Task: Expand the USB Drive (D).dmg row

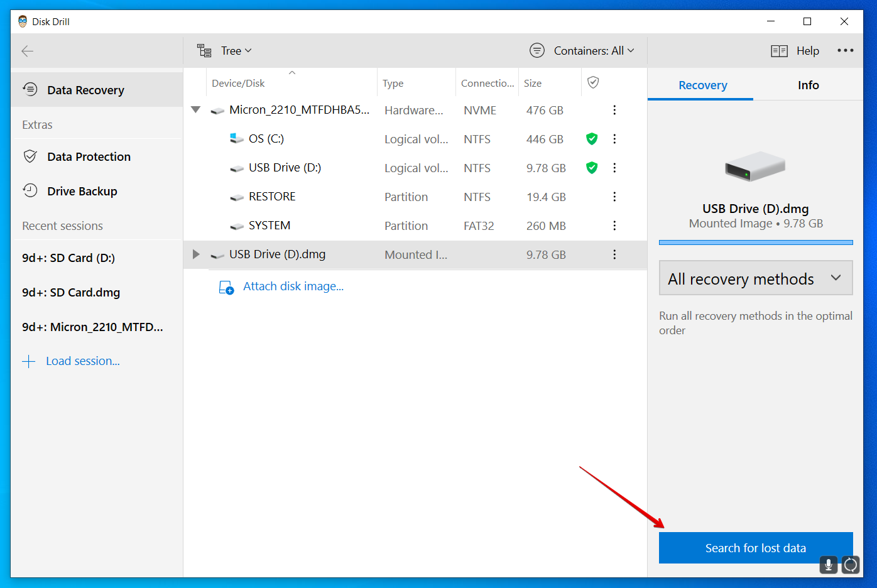Action: tap(196, 254)
